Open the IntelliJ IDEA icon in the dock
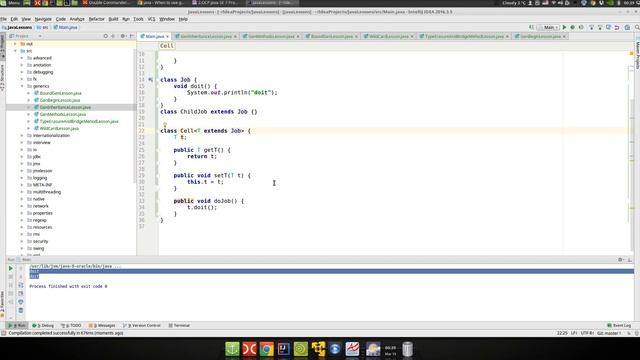Viewport: 640px width, 360px height. pos(284,349)
